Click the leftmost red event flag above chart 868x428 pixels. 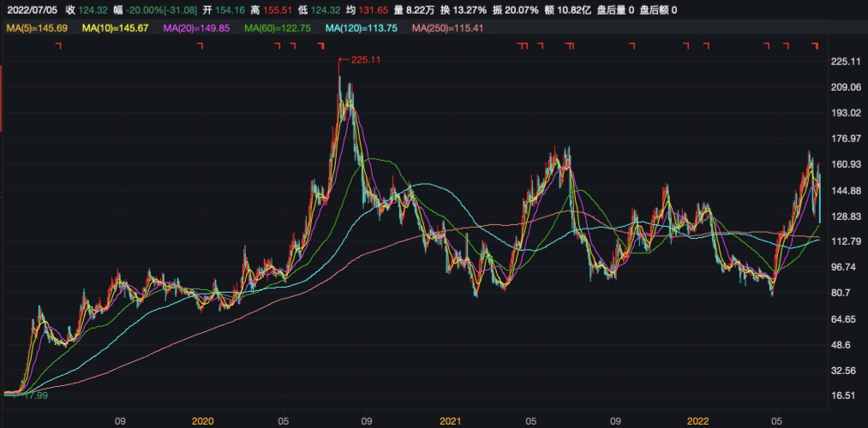click(x=58, y=46)
